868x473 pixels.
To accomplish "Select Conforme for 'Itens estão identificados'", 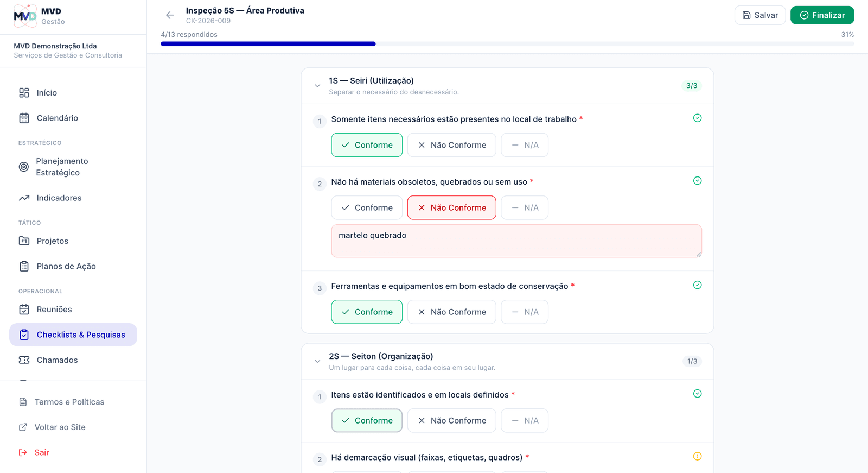I will 367,420.
